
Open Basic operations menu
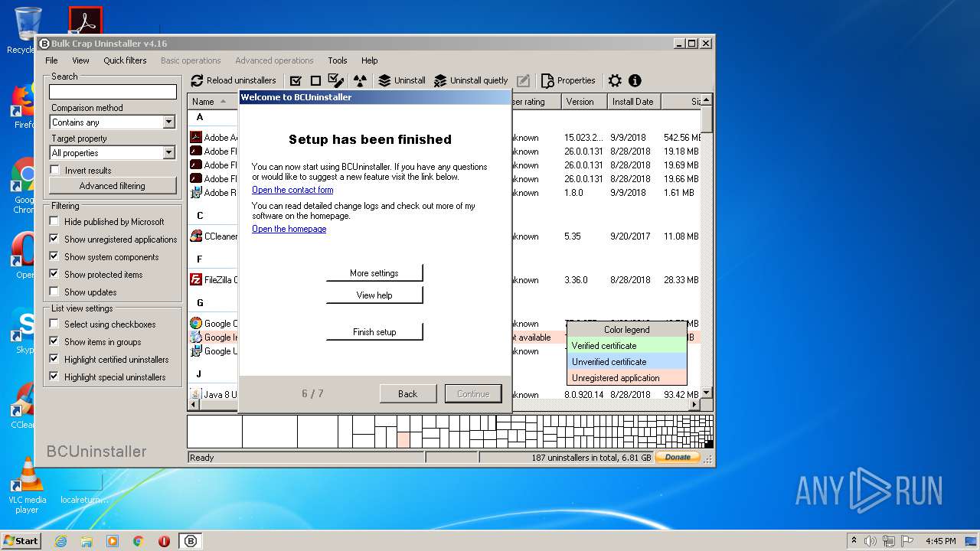coord(191,60)
